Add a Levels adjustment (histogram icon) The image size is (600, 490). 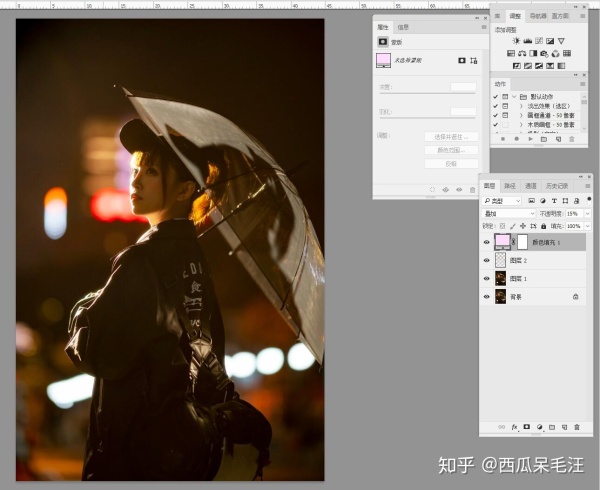[x=528, y=41]
